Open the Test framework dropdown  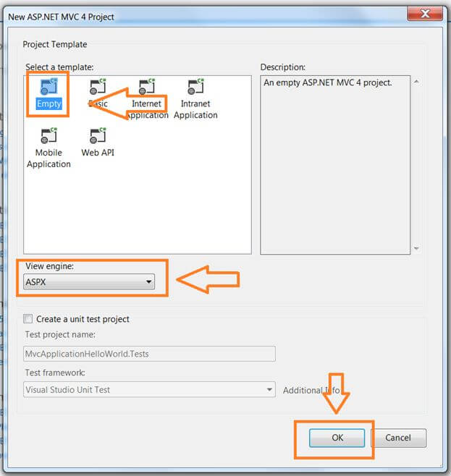click(x=149, y=389)
